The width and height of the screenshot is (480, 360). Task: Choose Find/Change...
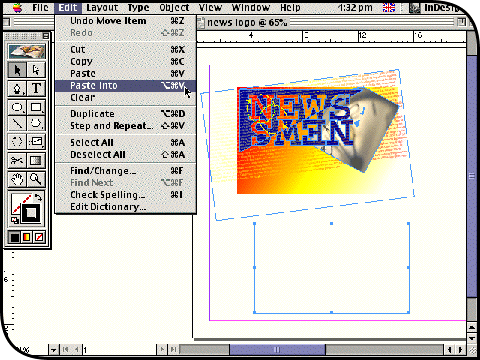click(126, 171)
